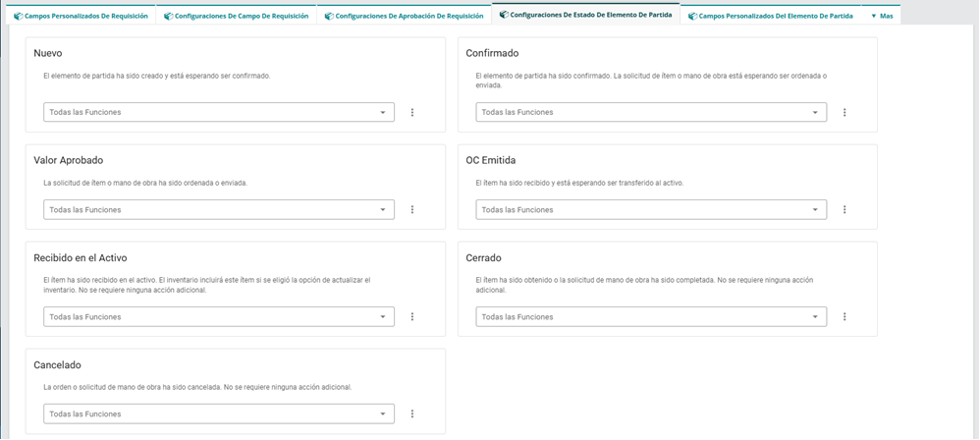Screen dimensions: 980x440
Task: Open the Recibido en el Activo functions dropdown
Action: click(x=219, y=317)
